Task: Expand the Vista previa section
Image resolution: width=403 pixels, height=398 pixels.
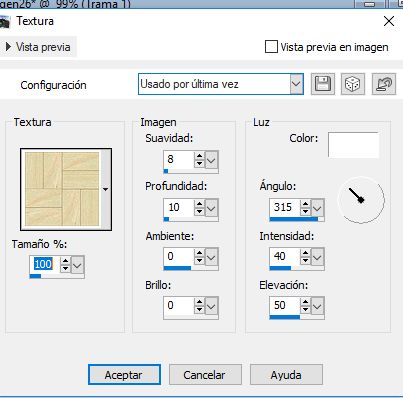Action: 38,47
